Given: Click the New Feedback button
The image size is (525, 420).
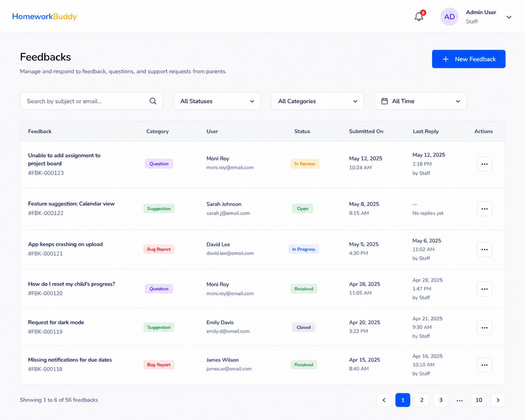Looking at the screenshot, I should (x=468, y=59).
